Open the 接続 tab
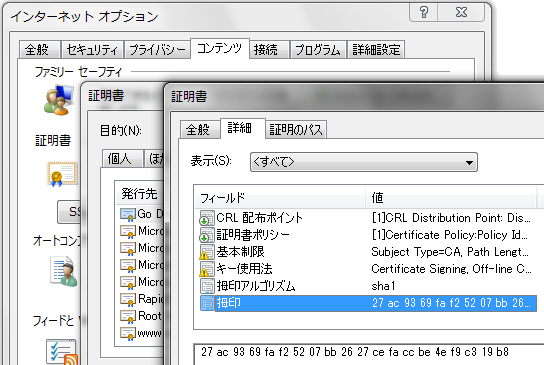544x365 pixels. tap(269, 50)
